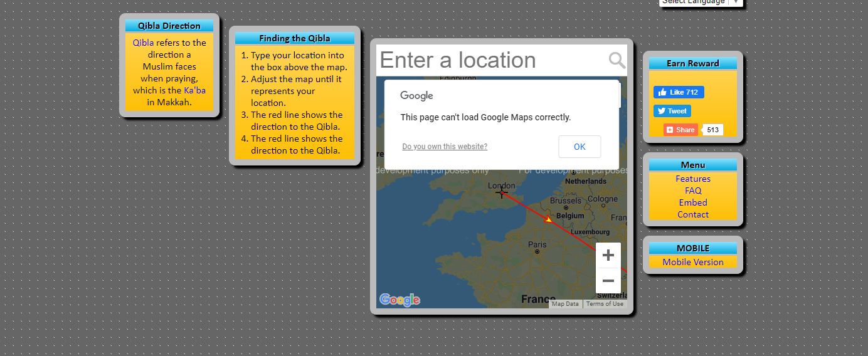
Task: Click the 'MOBILE' panel header
Action: click(x=693, y=248)
